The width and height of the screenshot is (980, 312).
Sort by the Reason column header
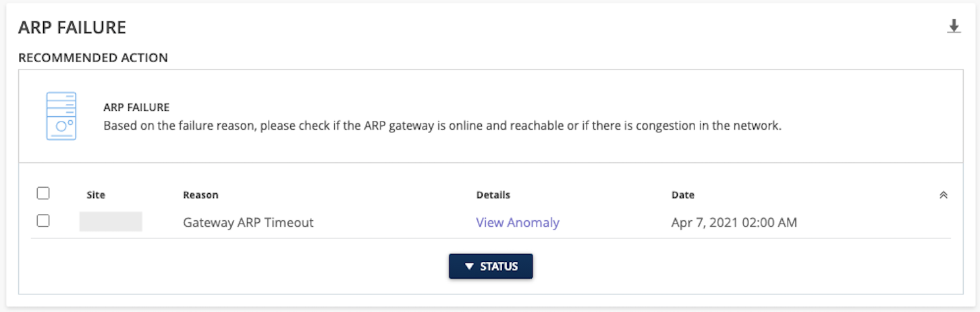tap(200, 195)
